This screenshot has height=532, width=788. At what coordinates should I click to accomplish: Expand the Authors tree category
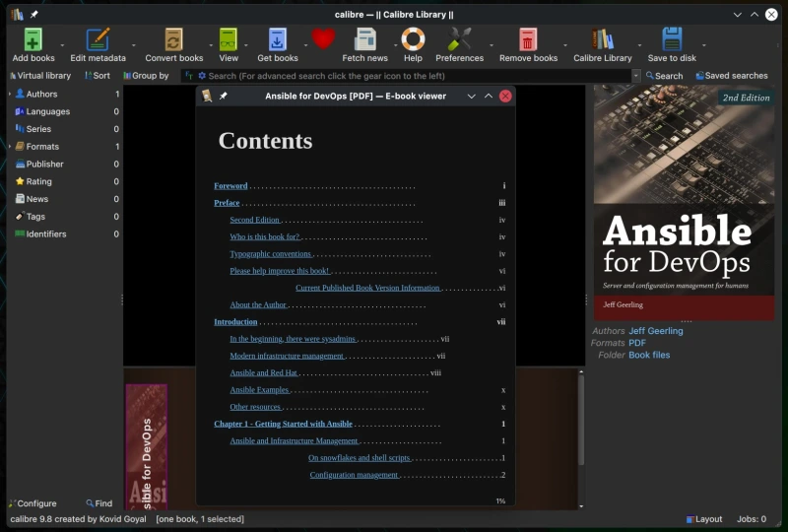tap(10, 94)
